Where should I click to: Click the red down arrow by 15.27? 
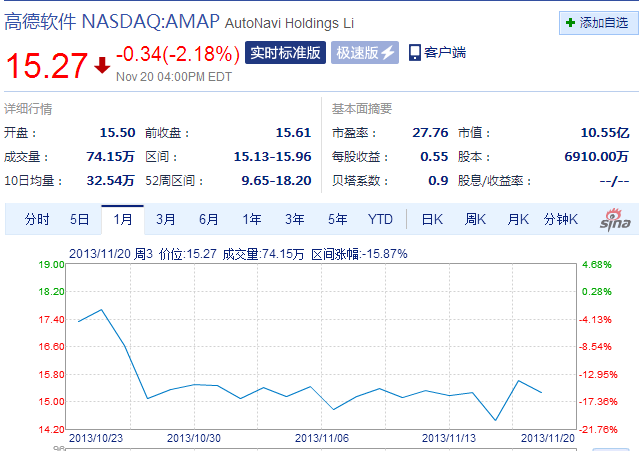(x=102, y=65)
